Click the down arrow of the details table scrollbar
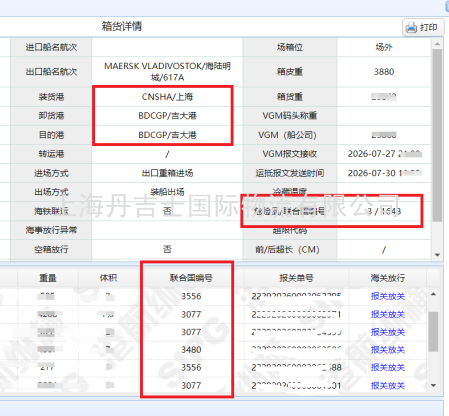This screenshot has height=416, width=449. point(437,255)
